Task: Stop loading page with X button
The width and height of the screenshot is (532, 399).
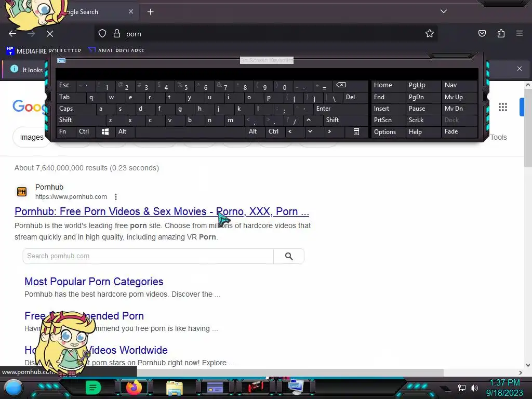Action: [49, 34]
